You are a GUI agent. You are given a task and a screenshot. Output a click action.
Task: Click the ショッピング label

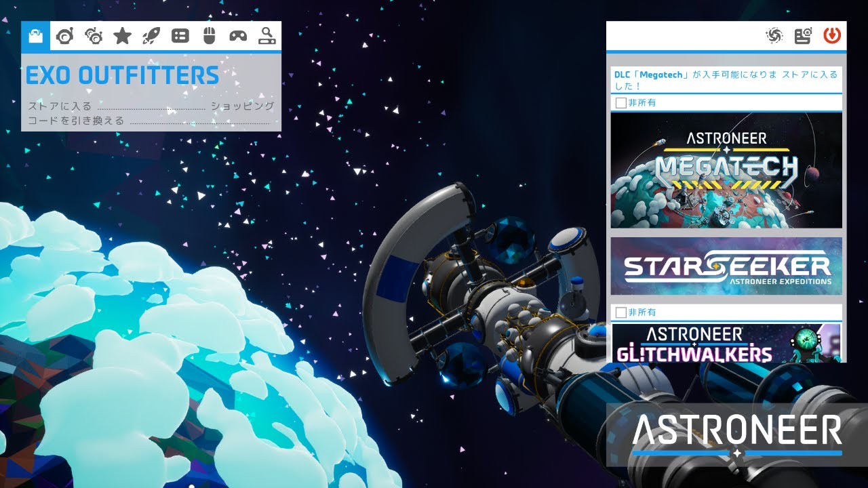tap(242, 106)
